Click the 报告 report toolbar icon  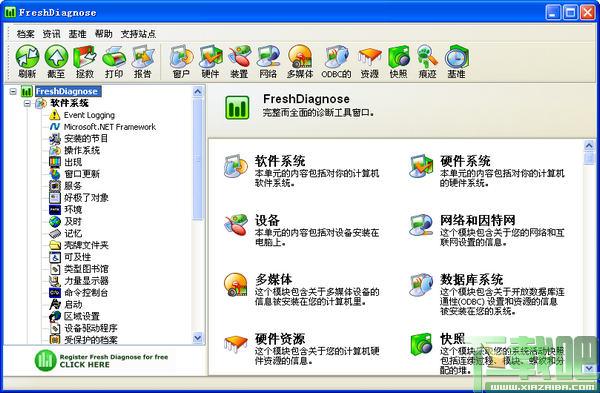(143, 62)
